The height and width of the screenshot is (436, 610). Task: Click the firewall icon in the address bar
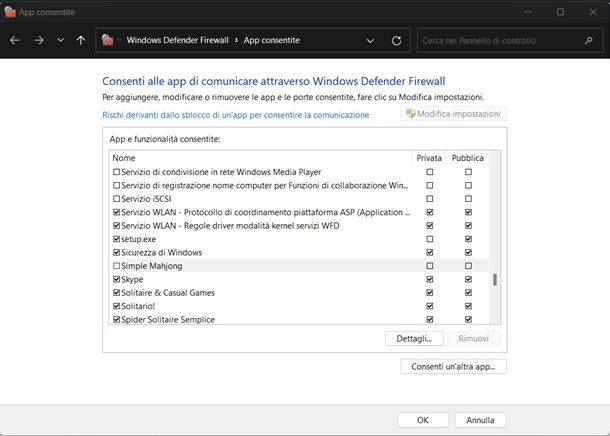pyautogui.click(x=107, y=40)
